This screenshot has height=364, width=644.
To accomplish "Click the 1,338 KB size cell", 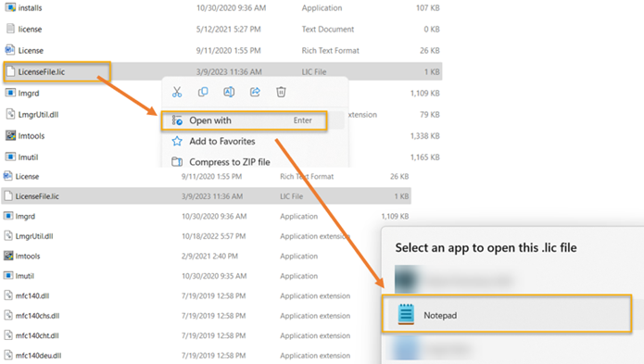I will pyautogui.click(x=424, y=136).
